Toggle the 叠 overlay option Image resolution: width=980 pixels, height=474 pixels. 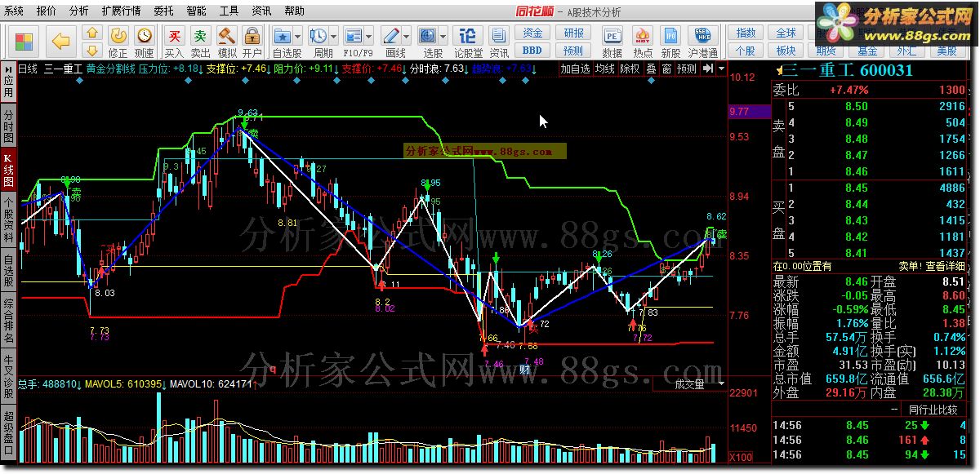pyautogui.click(x=651, y=69)
